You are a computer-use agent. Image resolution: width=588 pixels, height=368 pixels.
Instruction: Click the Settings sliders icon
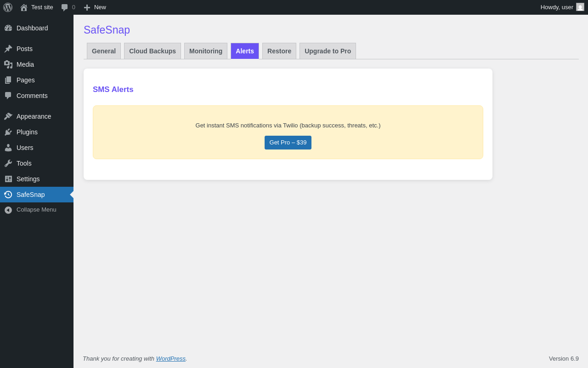[x=8, y=179]
